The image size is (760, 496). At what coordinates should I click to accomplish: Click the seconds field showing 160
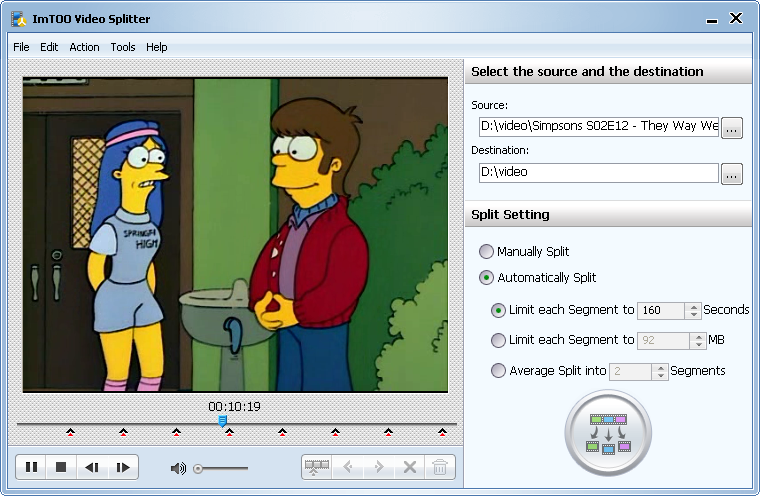click(x=661, y=310)
